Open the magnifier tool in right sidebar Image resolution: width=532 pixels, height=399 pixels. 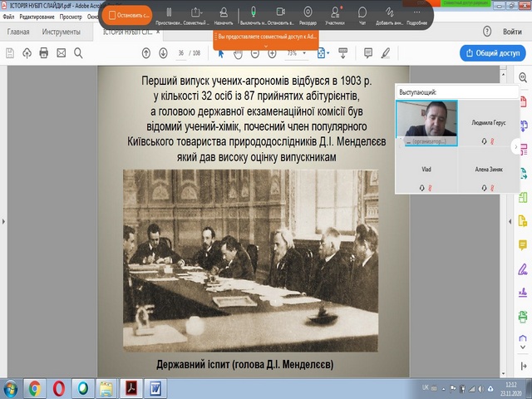point(523,77)
